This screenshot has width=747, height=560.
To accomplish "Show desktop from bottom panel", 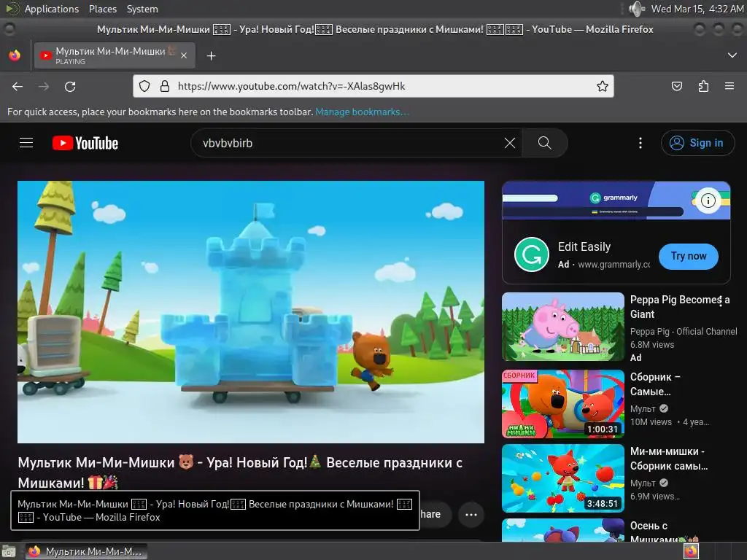I will pyautogui.click(x=9, y=551).
